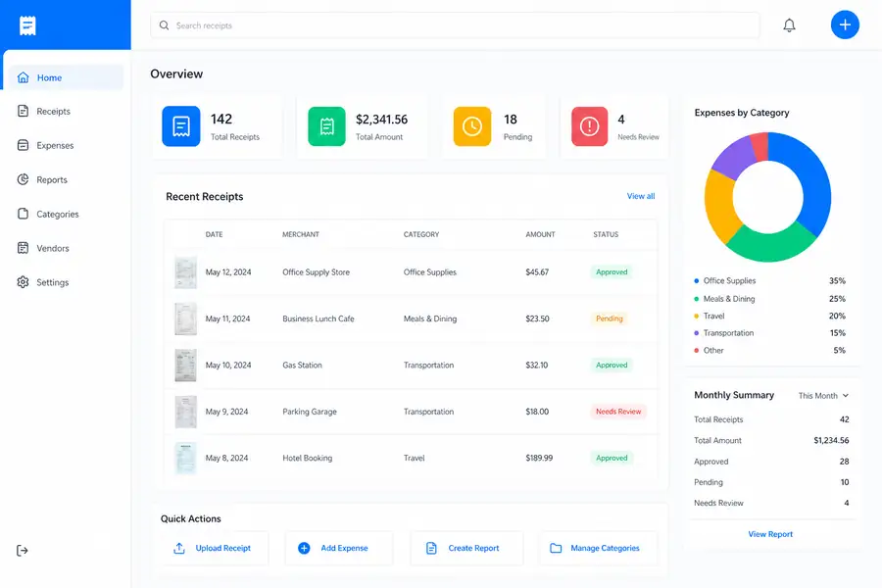Click the Receipts document icon in sidebar

24,111
